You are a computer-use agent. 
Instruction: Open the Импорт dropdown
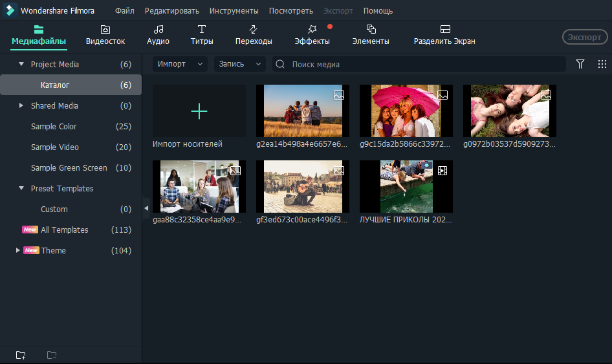[x=180, y=64]
